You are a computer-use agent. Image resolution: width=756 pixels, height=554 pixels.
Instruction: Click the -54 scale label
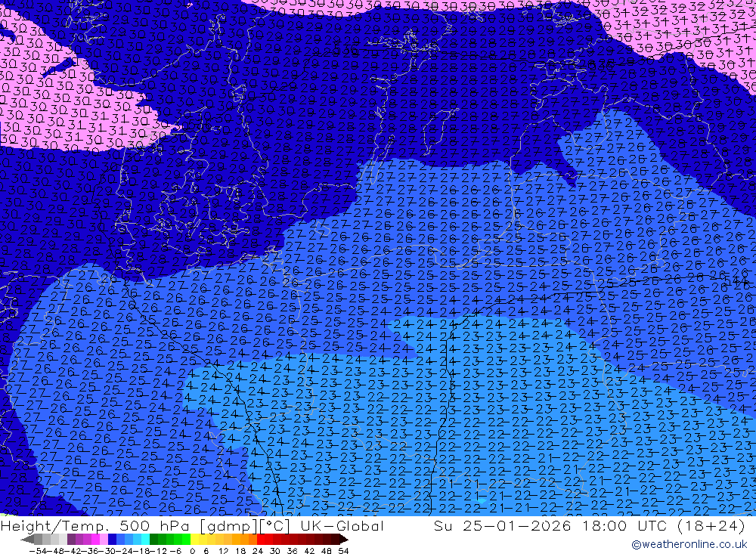38,551
